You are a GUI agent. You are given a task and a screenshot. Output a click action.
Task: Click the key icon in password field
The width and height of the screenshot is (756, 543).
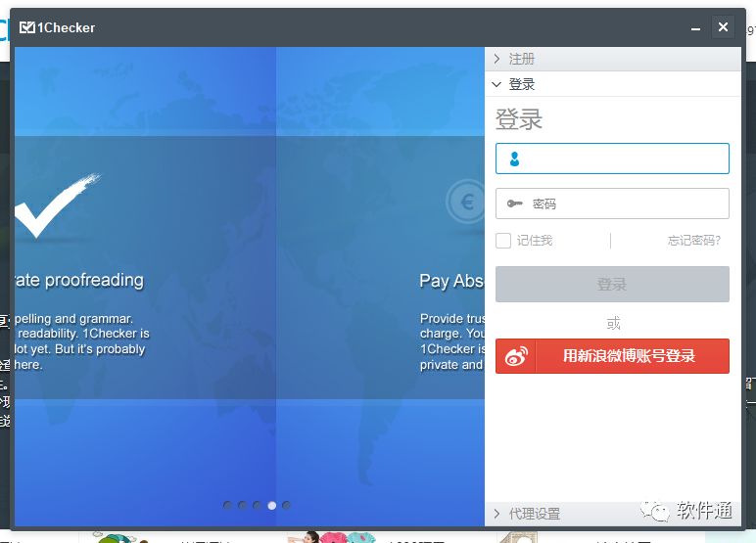coord(514,204)
